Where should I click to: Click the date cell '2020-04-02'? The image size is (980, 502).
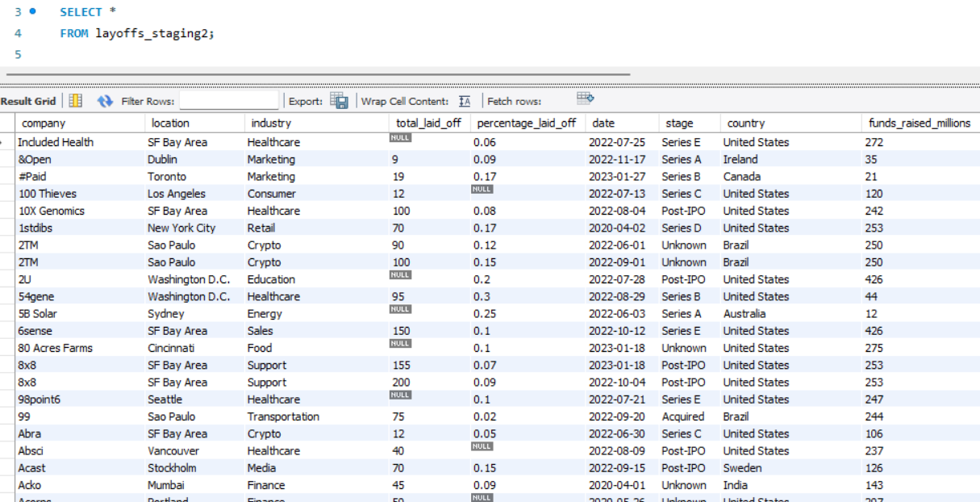coord(621,228)
